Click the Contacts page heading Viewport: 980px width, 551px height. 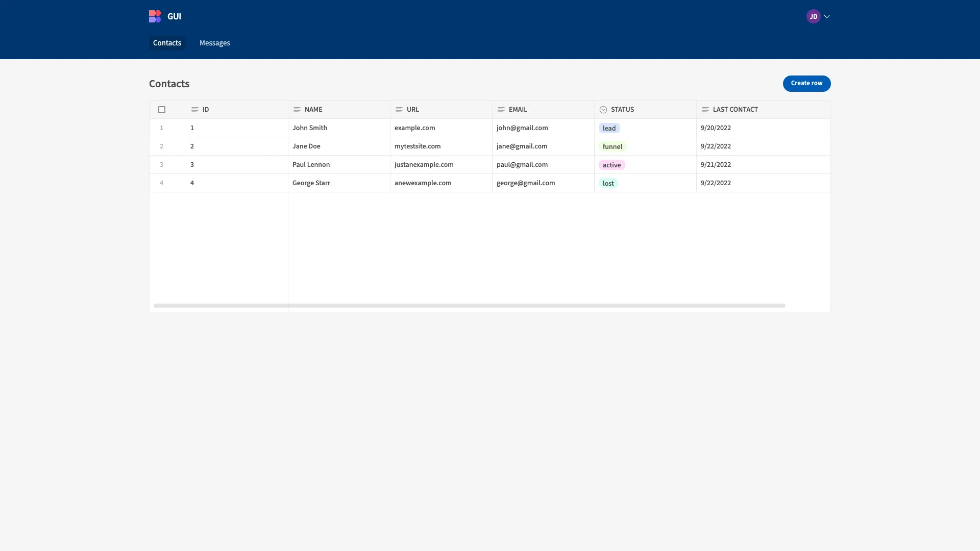tap(169, 84)
